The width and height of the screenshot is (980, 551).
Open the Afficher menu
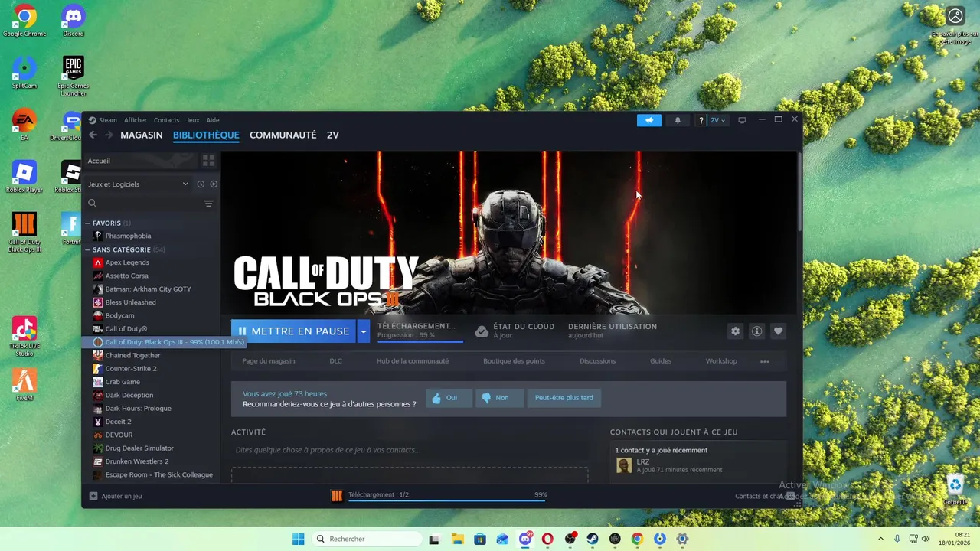pos(136,120)
